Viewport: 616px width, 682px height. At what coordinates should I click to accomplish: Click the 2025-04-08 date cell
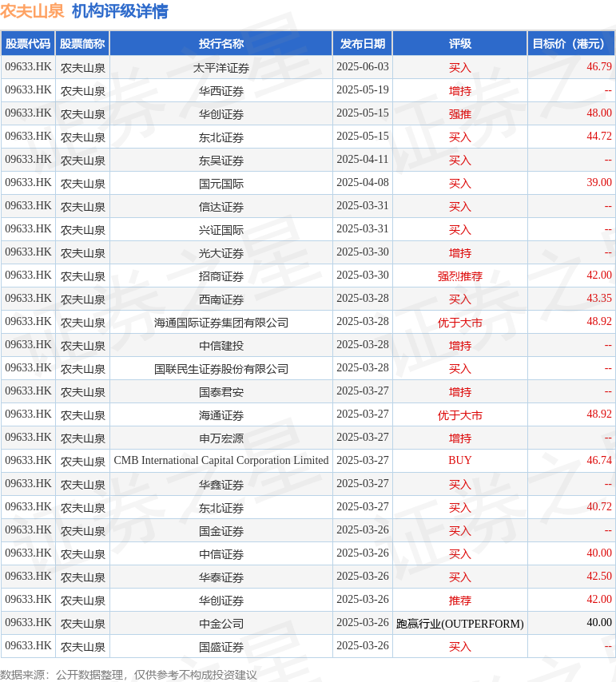click(x=363, y=183)
